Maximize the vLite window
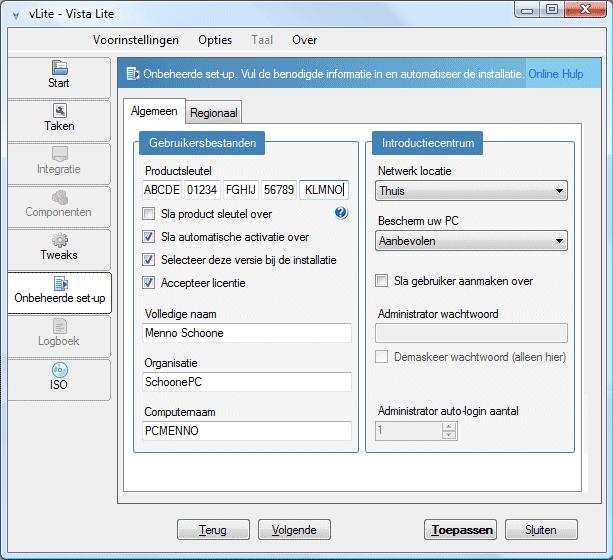Screen dimensions: 613x560 (x=552, y=9)
